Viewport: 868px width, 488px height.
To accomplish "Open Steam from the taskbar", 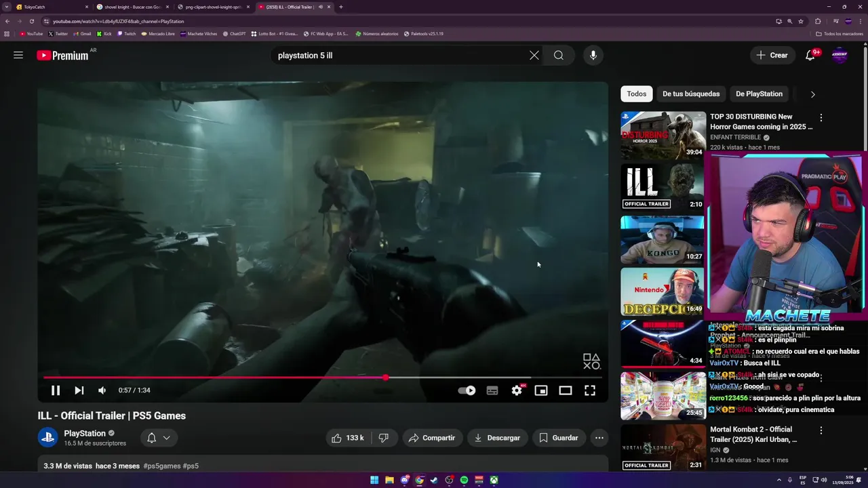I will [x=434, y=480].
